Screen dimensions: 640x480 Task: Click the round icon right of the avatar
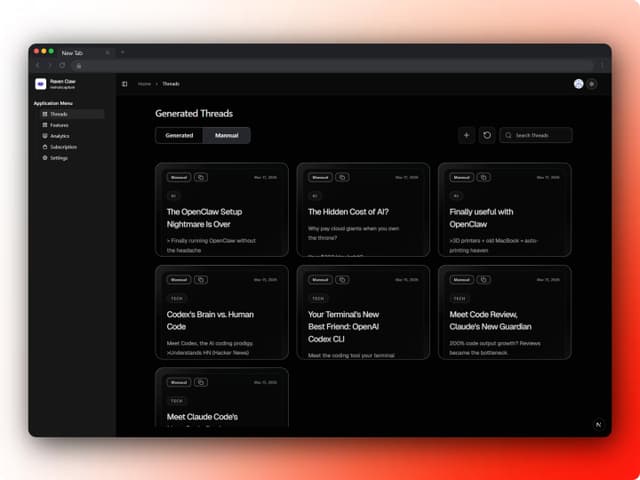click(592, 84)
